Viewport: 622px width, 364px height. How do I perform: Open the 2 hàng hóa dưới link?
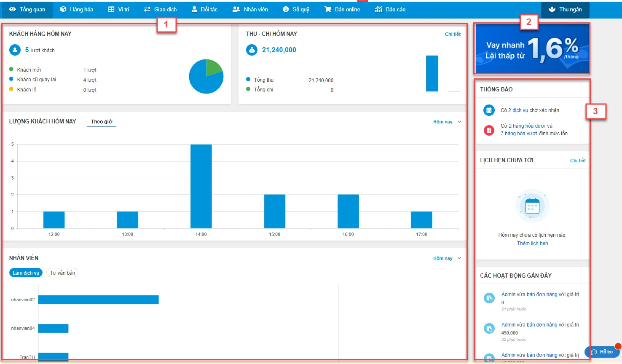point(527,126)
